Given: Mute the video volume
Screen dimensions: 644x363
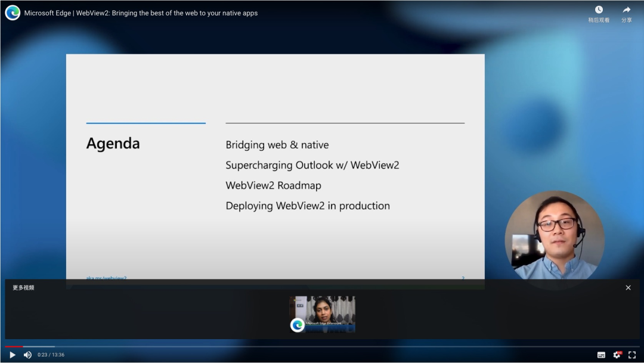Looking at the screenshot, I should point(27,355).
